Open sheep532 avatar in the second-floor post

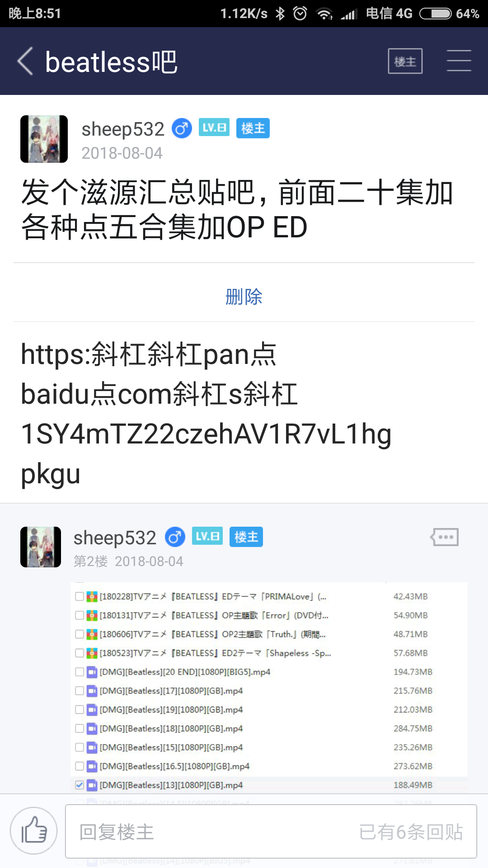point(41,547)
